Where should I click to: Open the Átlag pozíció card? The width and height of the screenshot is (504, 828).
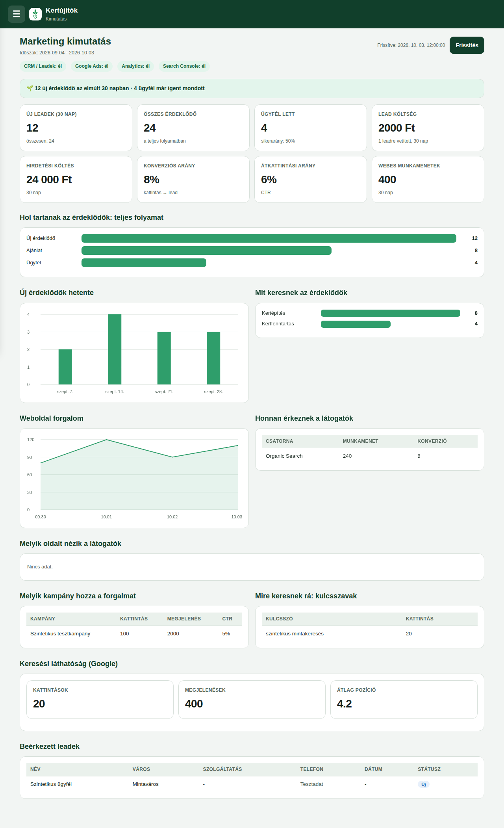click(x=404, y=700)
